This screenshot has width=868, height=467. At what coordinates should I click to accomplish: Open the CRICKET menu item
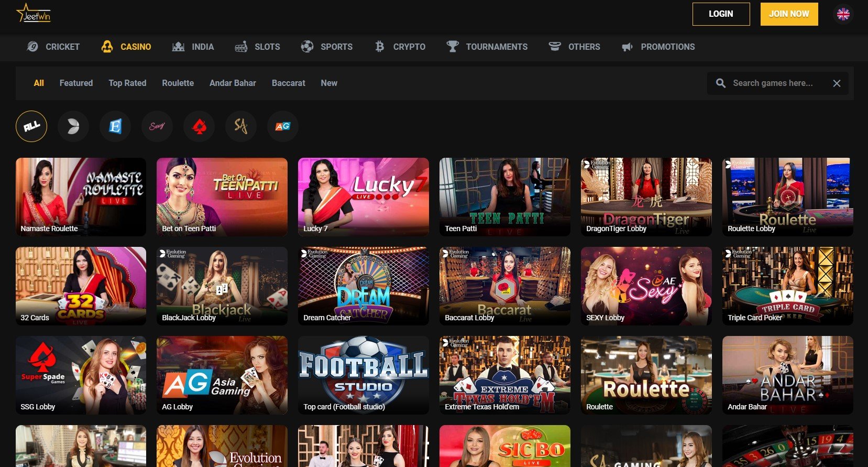coord(62,47)
